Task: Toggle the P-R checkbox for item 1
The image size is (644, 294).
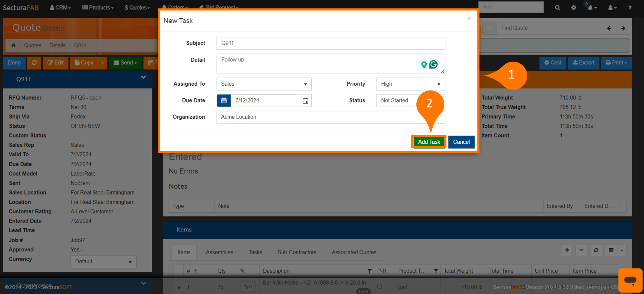Action: pos(379,287)
